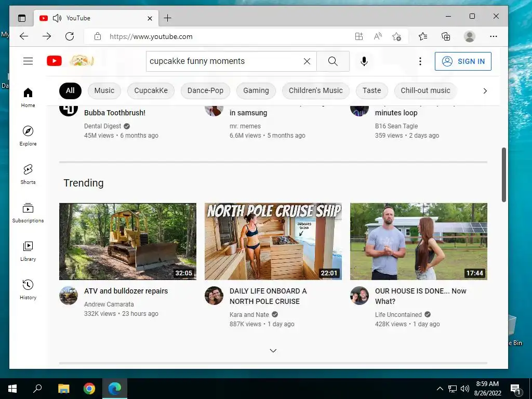
Task: View site info lock icon
Action: click(x=98, y=36)
